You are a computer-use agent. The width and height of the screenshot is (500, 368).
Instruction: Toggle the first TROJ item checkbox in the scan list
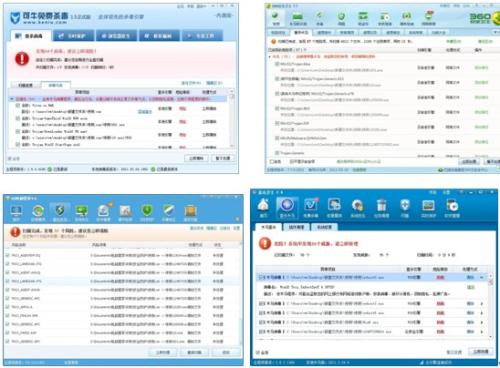pyautogui.click(x=7, y=255)
